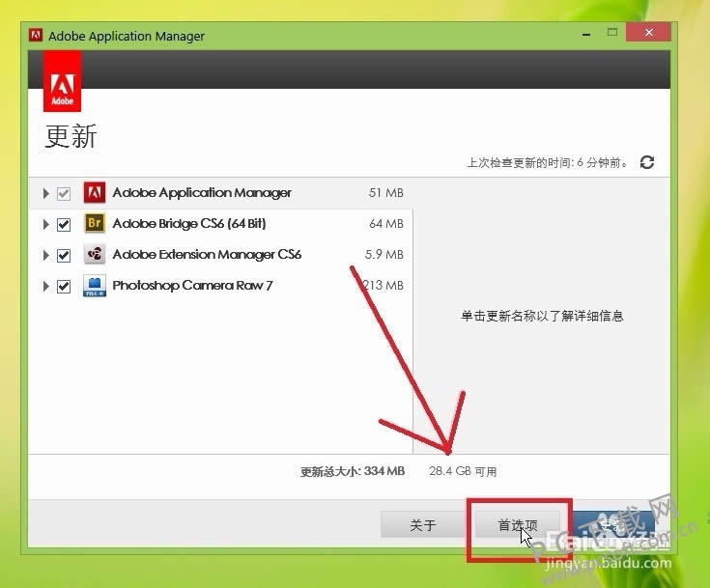Click the 上次检查更新的时间 status text
The height and width of the screenshot is (588, 710).
(x=548, y=162)
